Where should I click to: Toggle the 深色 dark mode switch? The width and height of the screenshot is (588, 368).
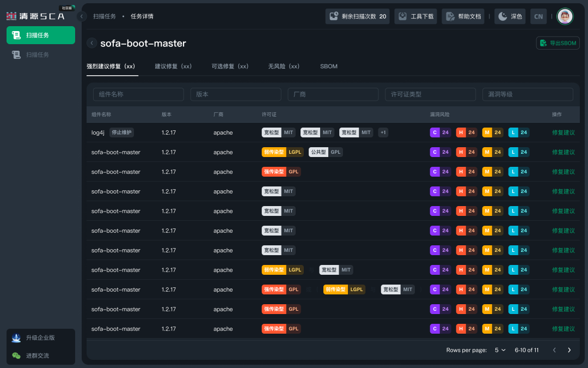click(510, 16)
